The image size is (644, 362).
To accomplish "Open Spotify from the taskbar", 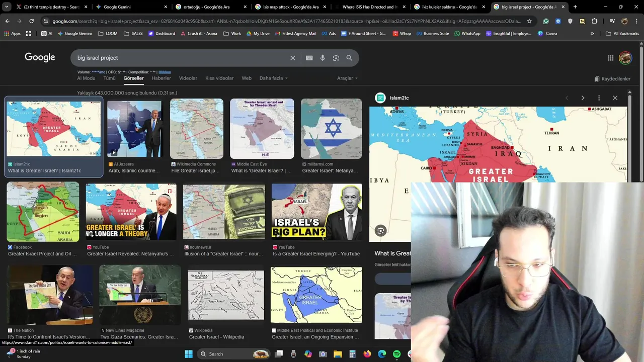I will [x=396, y=354].
